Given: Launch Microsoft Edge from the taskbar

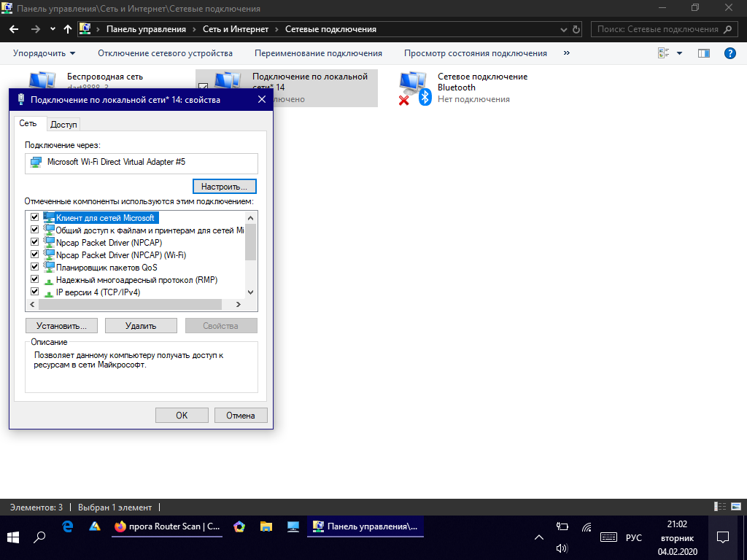Looking at the screenshot, I should pos(68,526).
